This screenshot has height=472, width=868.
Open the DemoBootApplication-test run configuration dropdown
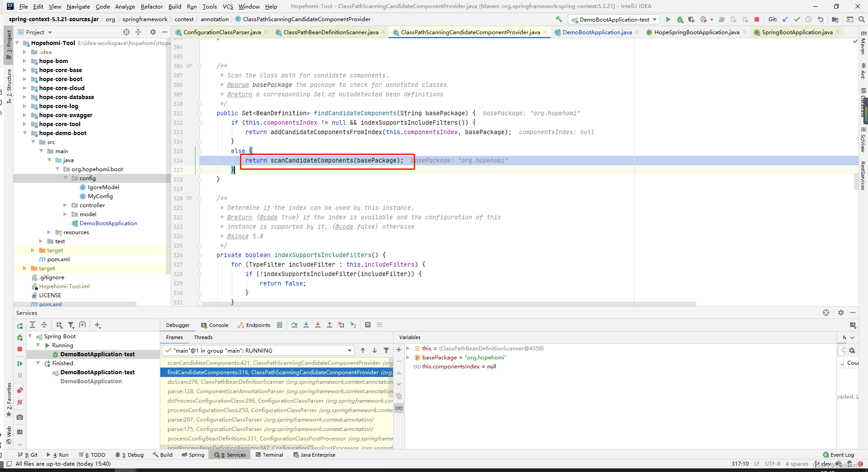614,19
